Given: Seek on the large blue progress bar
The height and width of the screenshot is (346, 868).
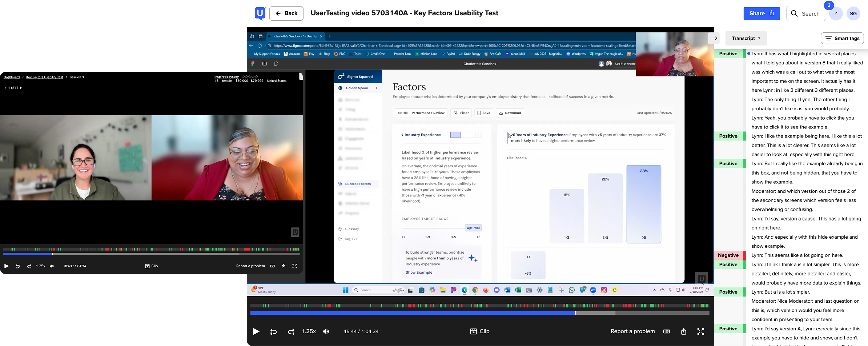Looking at the screenshot, I should [x=480, y=313].
